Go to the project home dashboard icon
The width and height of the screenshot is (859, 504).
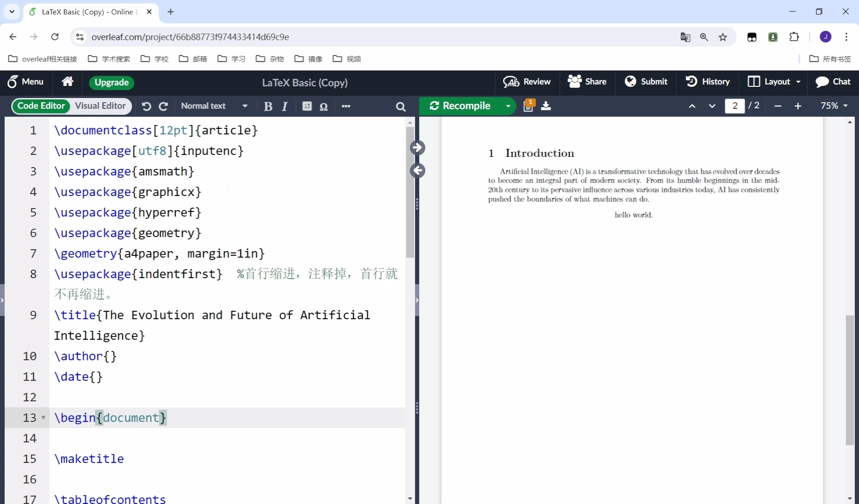click(67, 82)
